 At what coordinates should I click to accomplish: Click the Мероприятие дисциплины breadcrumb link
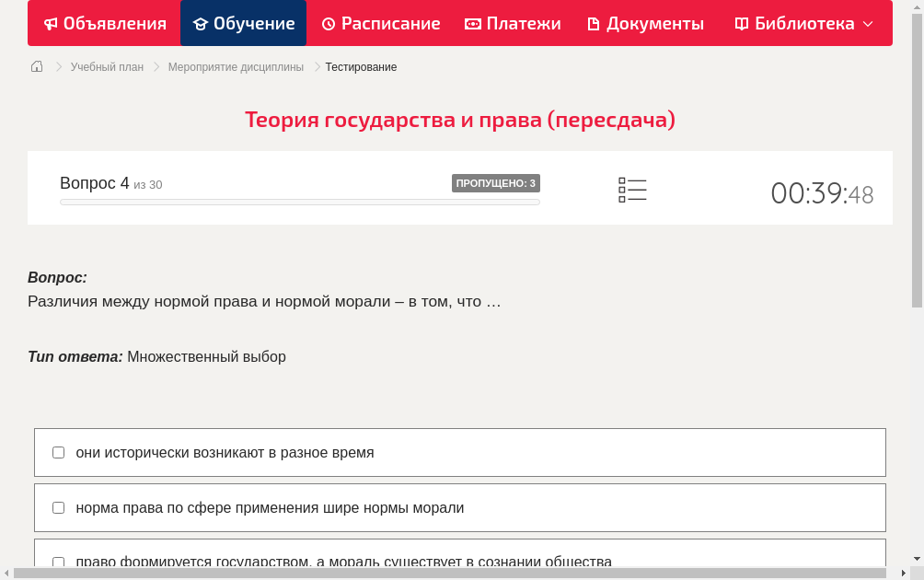coord(236,66)
